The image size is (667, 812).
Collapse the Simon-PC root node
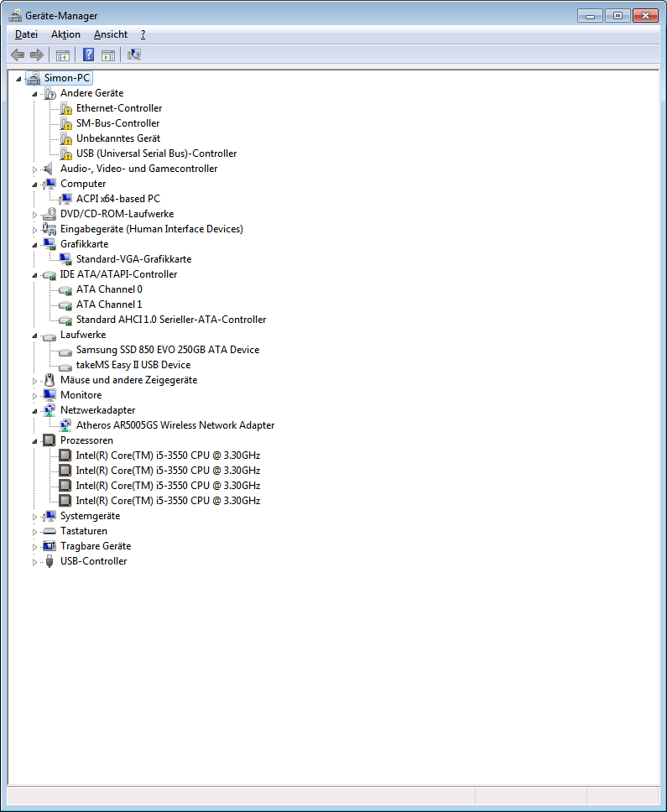(x=18, y=79)
